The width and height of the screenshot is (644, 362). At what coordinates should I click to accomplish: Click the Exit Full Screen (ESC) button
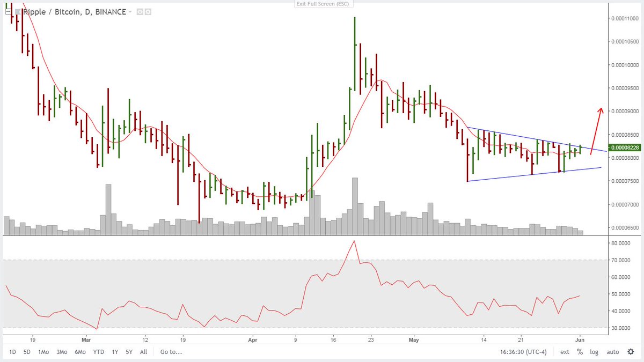323,4
